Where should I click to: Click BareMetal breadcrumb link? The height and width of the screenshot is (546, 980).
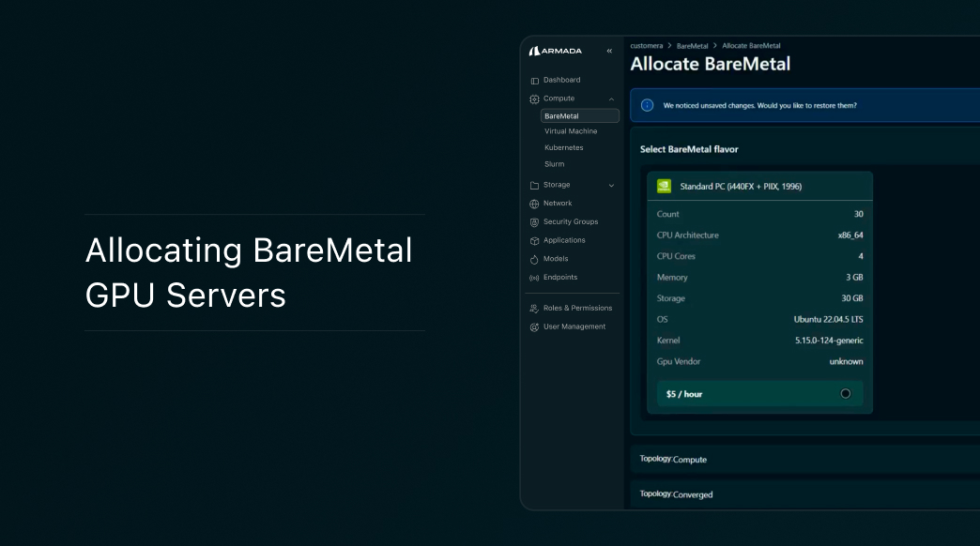[692, 46]
